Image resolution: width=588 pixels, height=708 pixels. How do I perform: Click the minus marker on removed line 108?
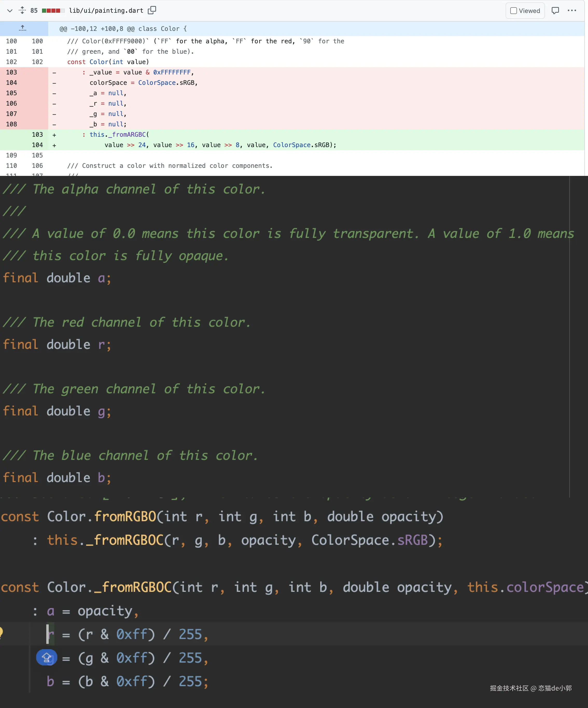54,125
